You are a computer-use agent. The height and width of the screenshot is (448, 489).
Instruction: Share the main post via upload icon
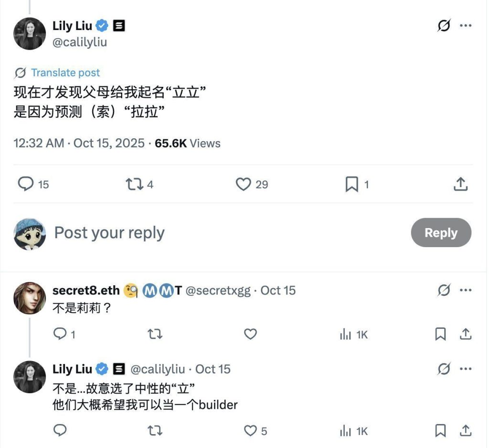coord(460,184)
